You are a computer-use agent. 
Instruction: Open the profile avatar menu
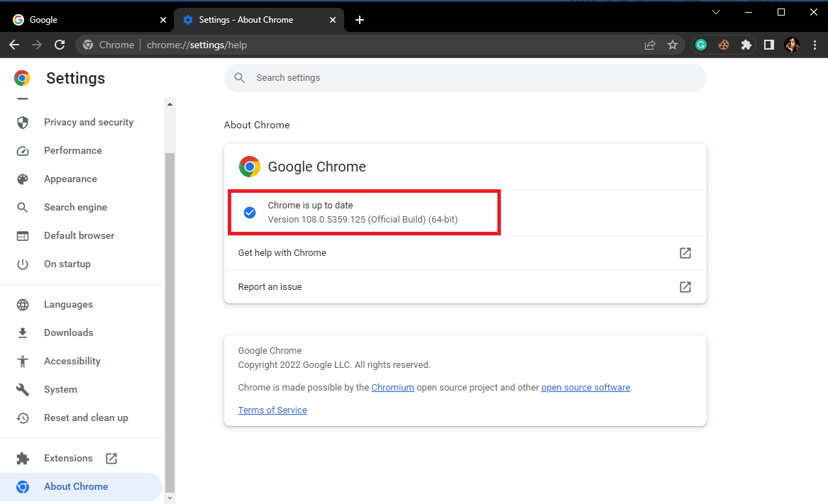[792, 45]
